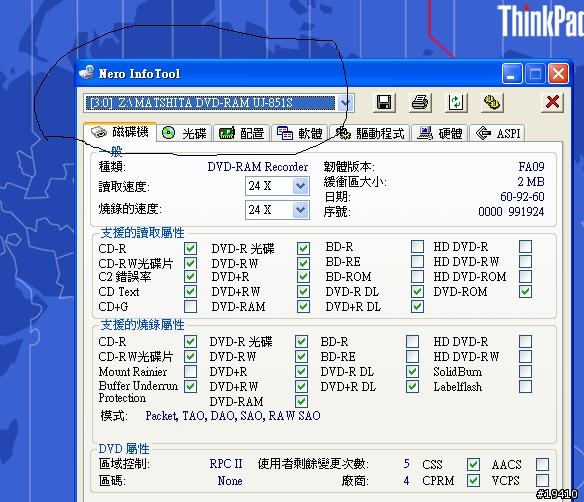Switch to the 光碟 (Disc) tab
Image resolution: width=584 pixels, height=502 pixels.
(184, 133)
